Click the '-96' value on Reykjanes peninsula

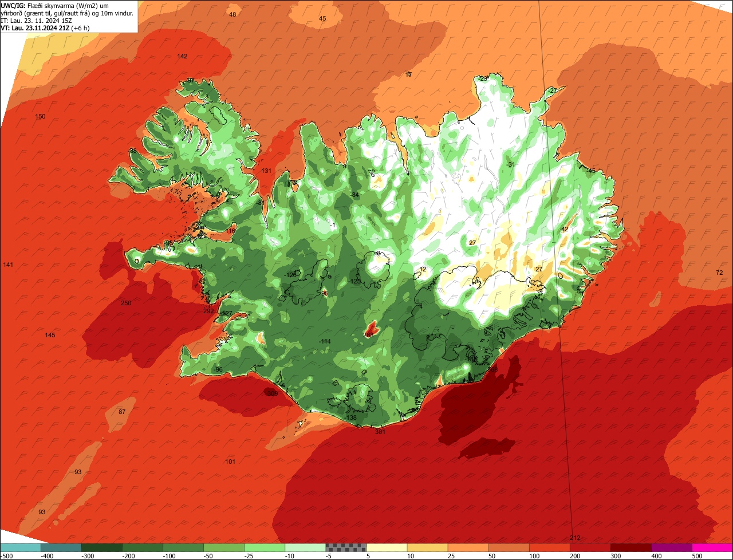218,370
